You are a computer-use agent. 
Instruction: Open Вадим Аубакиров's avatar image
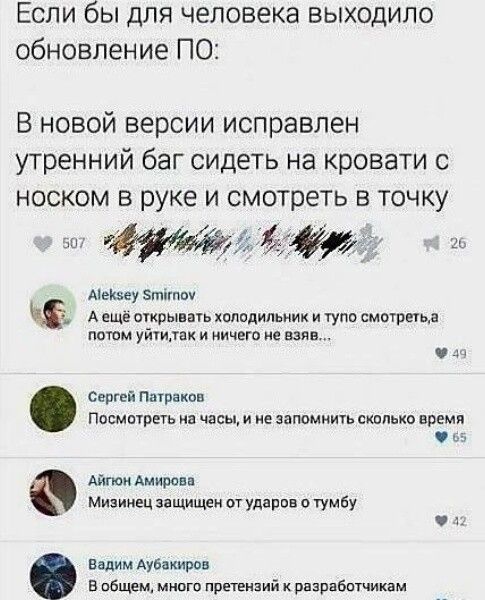coord(53,577)
